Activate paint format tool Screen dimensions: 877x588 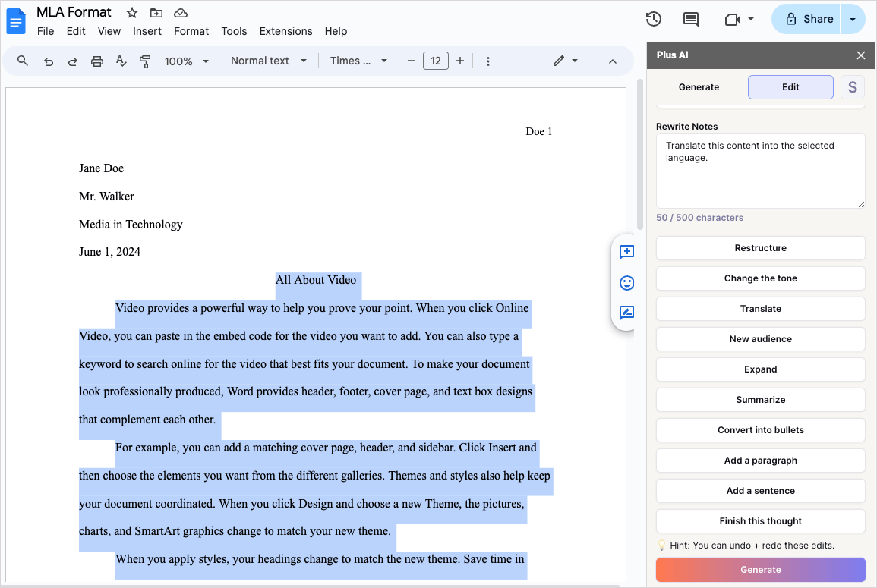(x=145, y=61)
